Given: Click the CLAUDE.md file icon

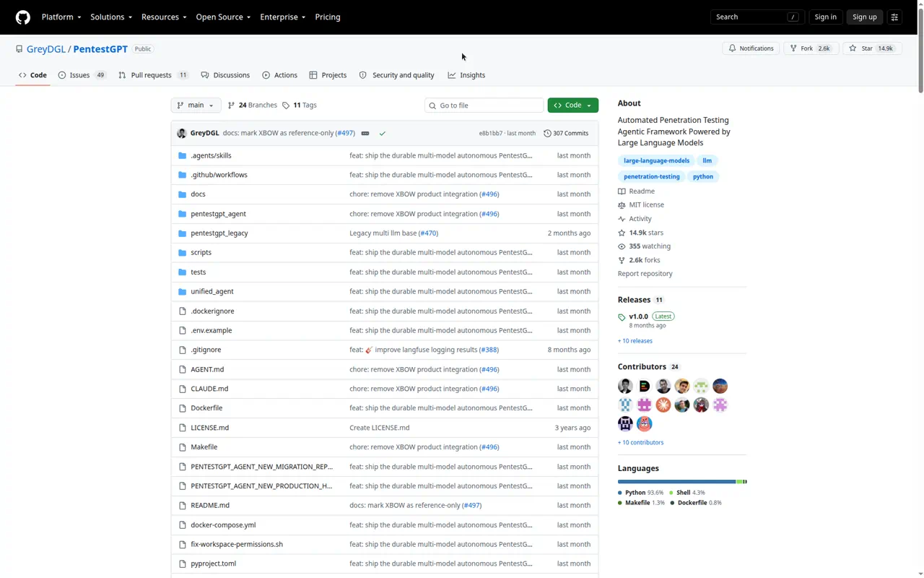Looking at the screenshot, I should click(183, 389).
